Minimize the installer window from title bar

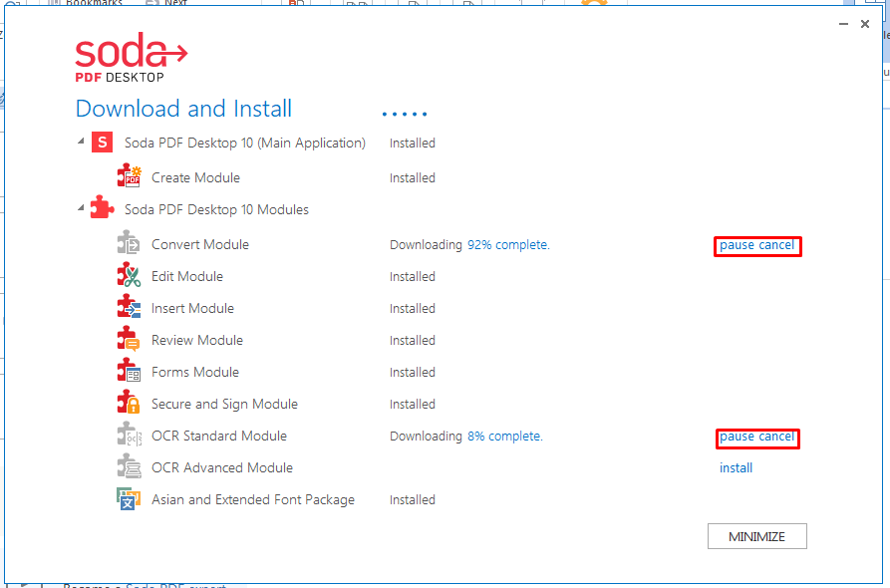(x=843, y=24)
